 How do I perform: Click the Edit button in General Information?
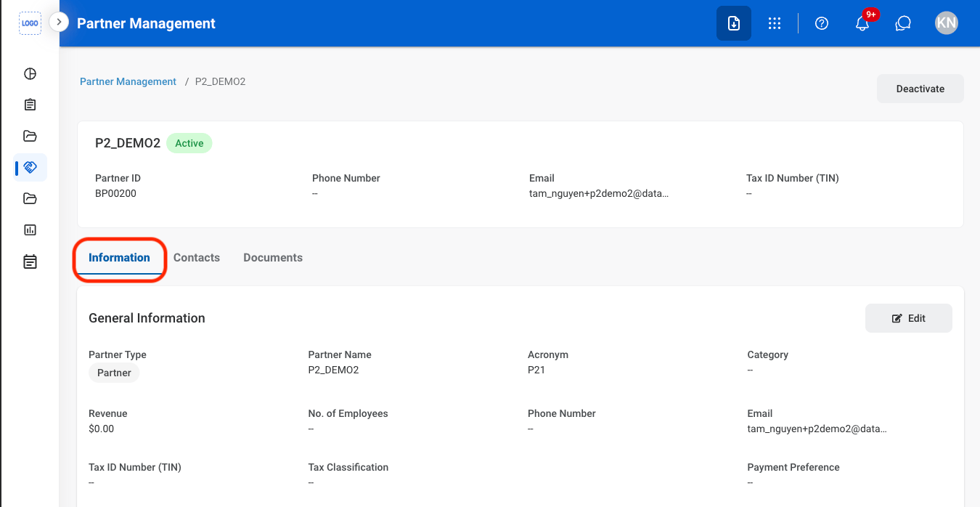909,318
